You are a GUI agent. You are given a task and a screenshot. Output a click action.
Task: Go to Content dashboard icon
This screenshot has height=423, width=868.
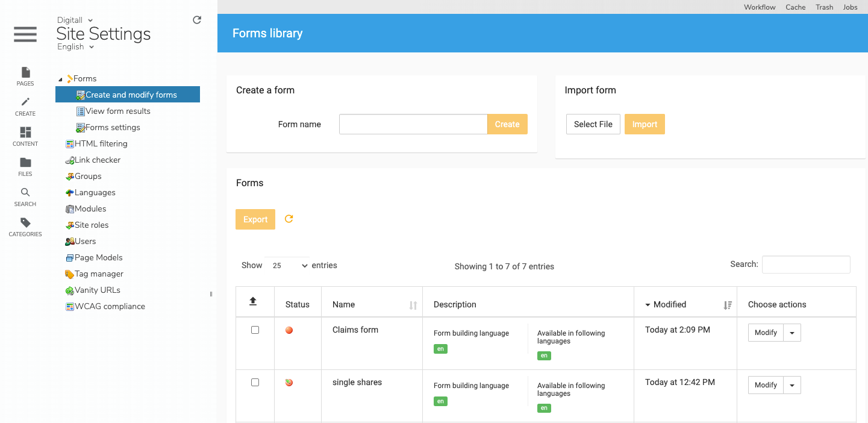tap(25, 133)
